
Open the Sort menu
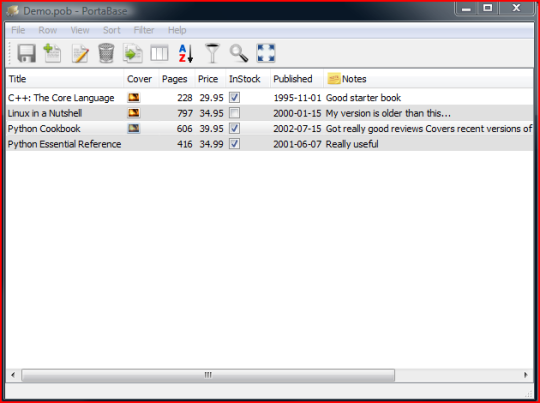(112, 30)
